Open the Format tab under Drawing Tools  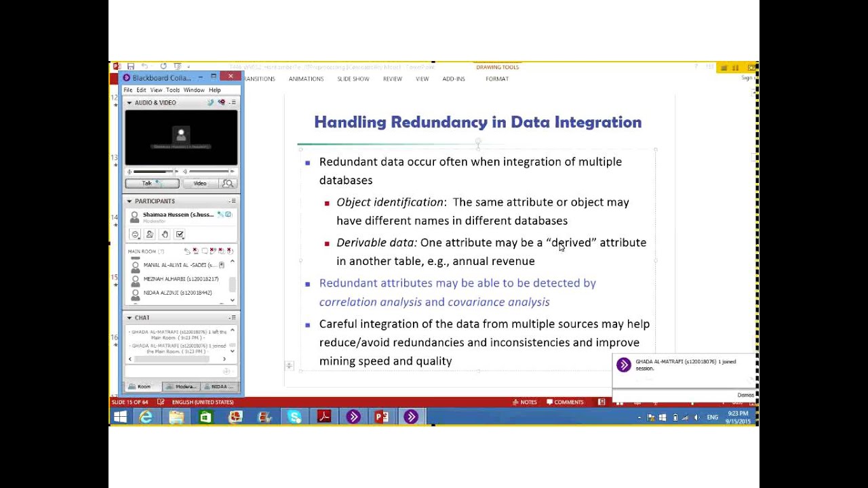pos(497,79)
